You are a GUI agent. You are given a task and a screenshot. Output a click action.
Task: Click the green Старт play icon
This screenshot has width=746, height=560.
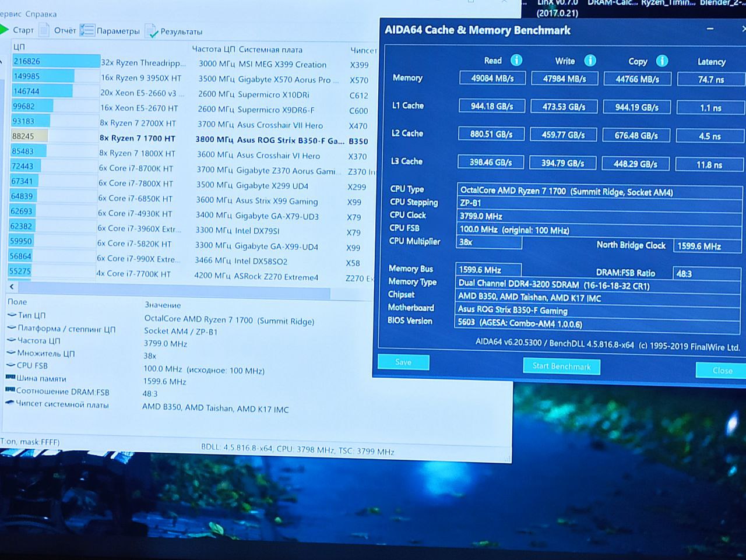click(x=4, y=30)
